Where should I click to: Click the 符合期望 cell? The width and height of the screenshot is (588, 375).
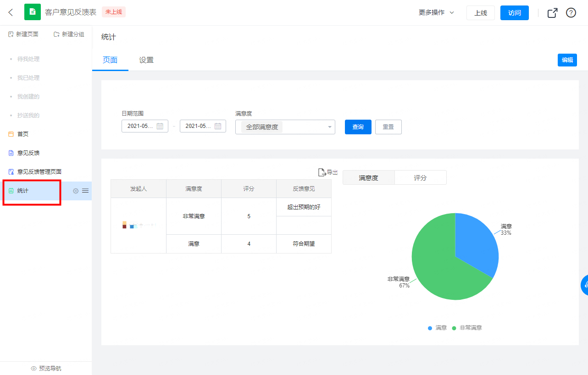[x=304, y=244]
